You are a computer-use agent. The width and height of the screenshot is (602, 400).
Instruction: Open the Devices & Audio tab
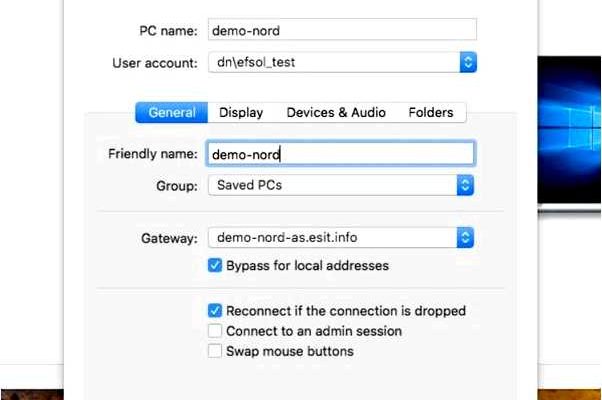[336, 112]
